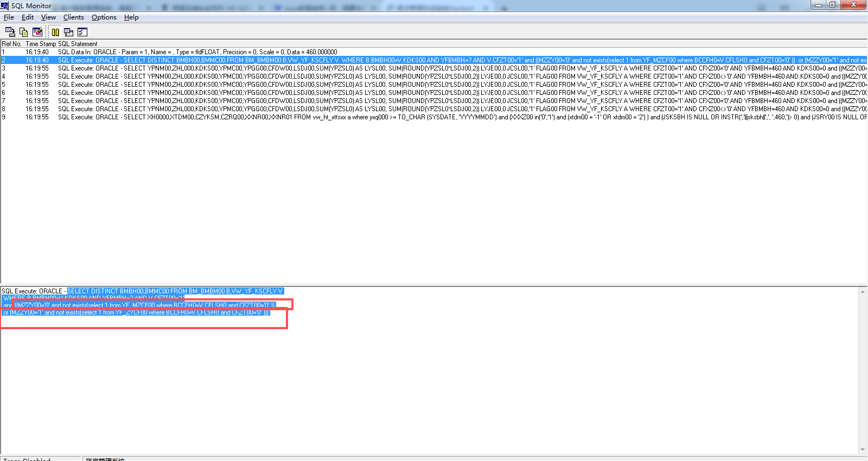This screenshot has height=461, width=868.
Task: Click the Time Stamp column header
Action: click(x=41, y=44)
